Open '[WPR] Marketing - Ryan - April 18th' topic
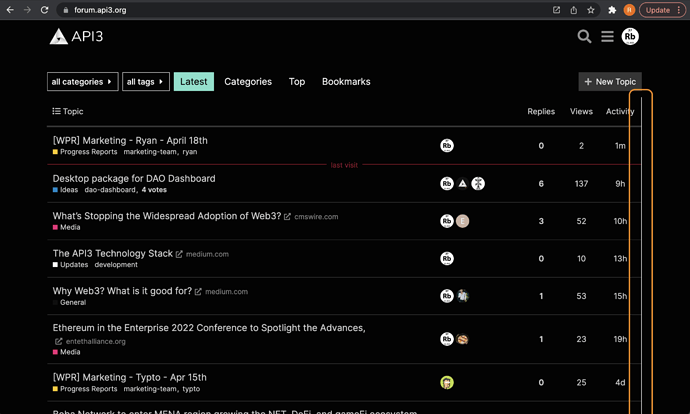690x414 pixels. (x=130, y=140)
